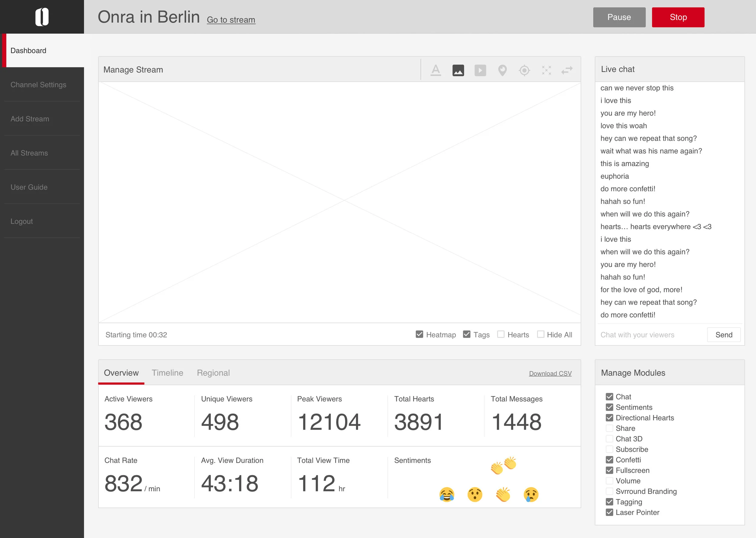
Task: Disable the Sentiments module checkbox
Action: pos(609,407)
